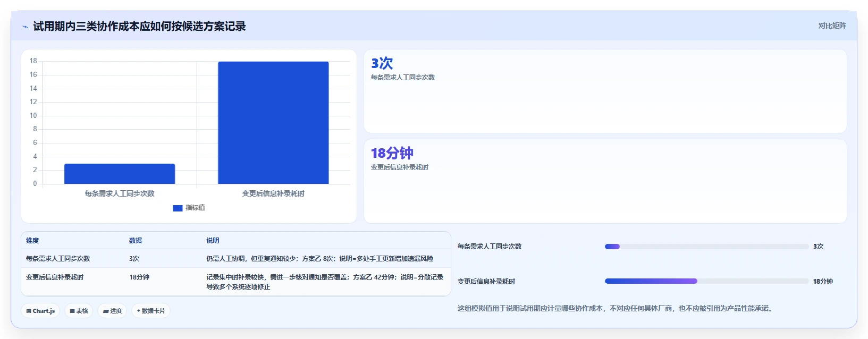Viewport: 868px width, 339px height.
Task: Select the Chart.js tag chip
Action: point(40,311)
